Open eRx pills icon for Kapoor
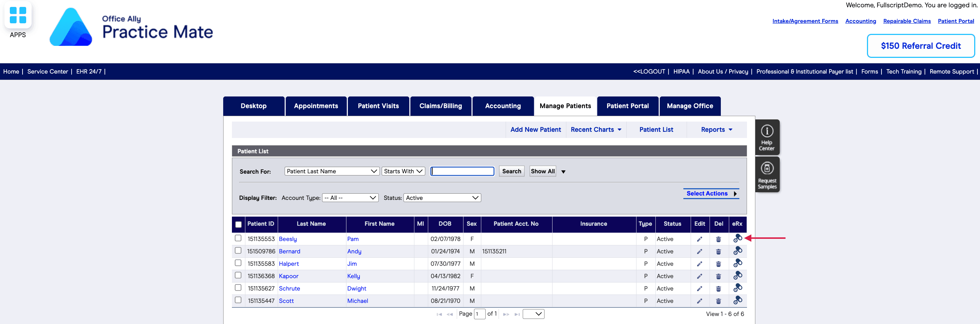The width and height of the screenshot is (980, 324). click(x=738, y=275)
